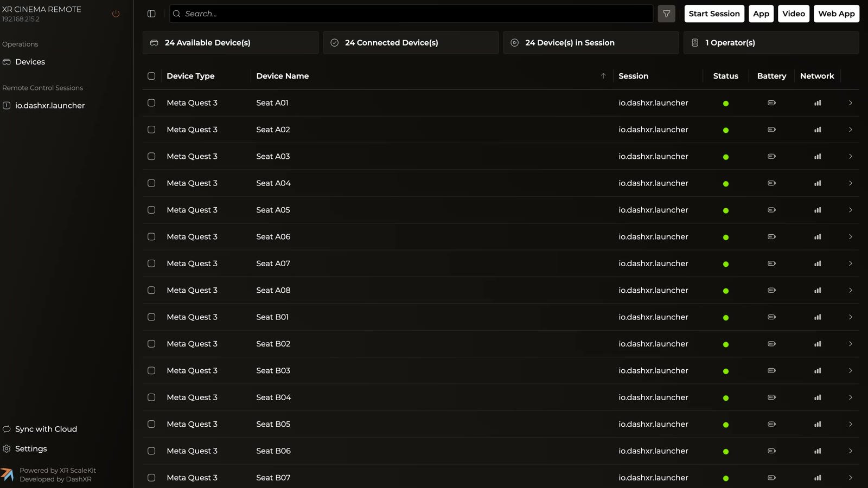The image size is (868, 488).
Task: Click network signal icon for Seat A08
Action: [x=818, y=290]
